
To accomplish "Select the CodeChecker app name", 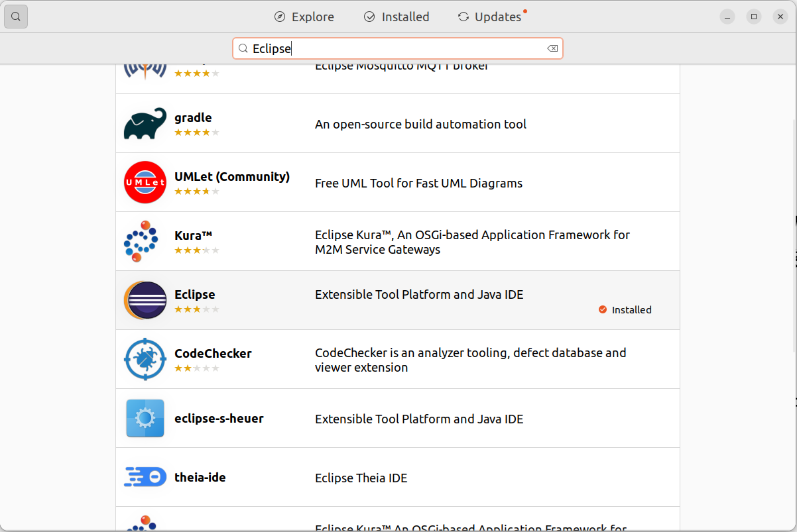I will click(x=213, y=354).
